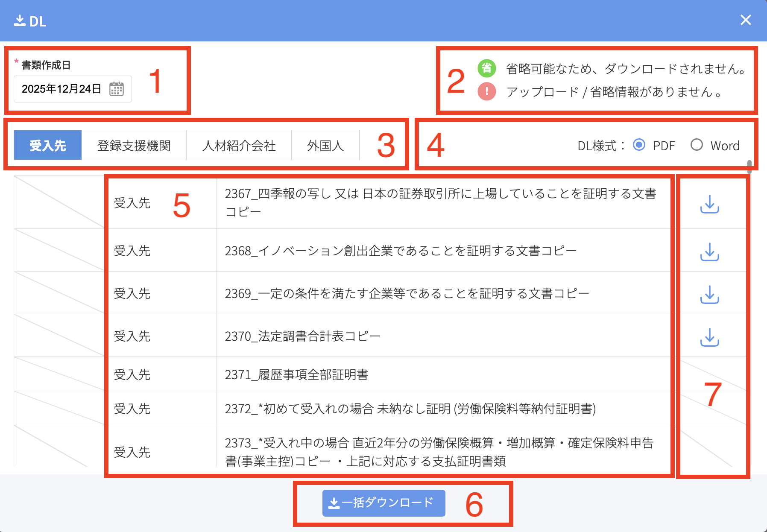Open the 登録支援機関 tab
This screenshot has height=532, width=767.
(134, 146)
